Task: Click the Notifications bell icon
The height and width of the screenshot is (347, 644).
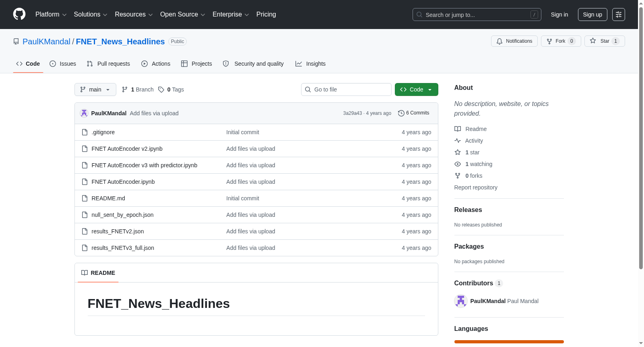Action: tap(500, 41)
